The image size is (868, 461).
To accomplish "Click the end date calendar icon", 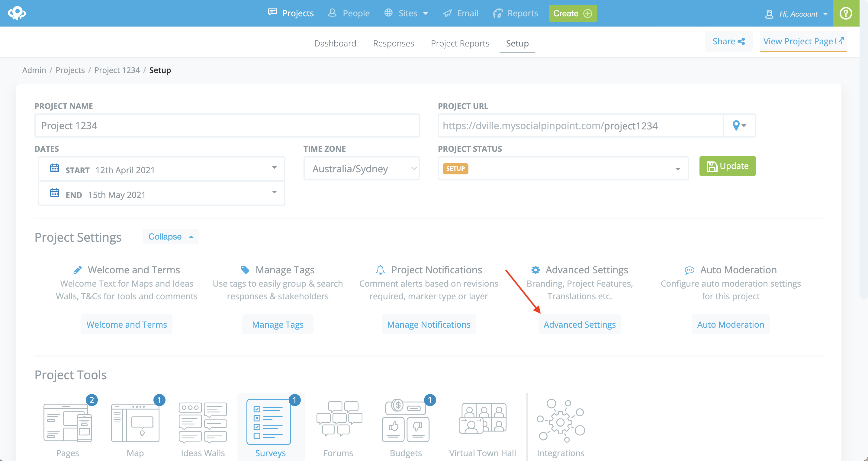I will [x=55, y=193].
